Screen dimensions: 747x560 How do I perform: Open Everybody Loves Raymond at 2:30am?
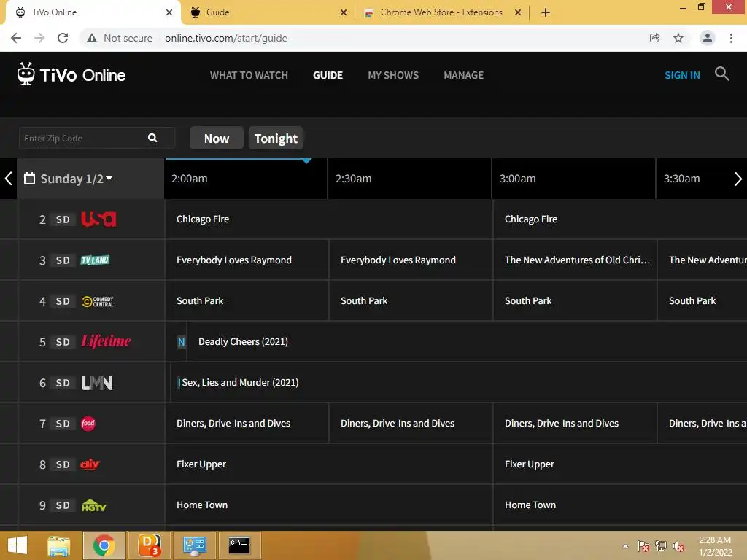tap(411, 260)
